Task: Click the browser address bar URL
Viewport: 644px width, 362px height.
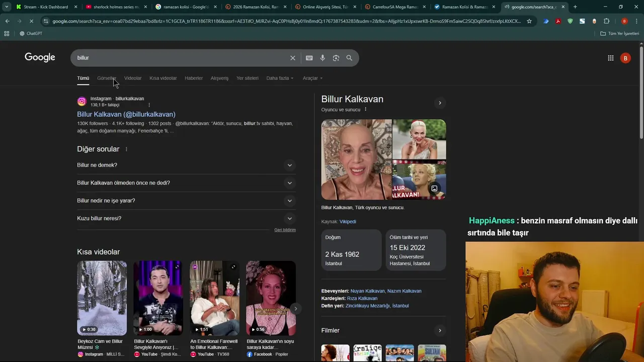Action: click(x=287, y=21)
